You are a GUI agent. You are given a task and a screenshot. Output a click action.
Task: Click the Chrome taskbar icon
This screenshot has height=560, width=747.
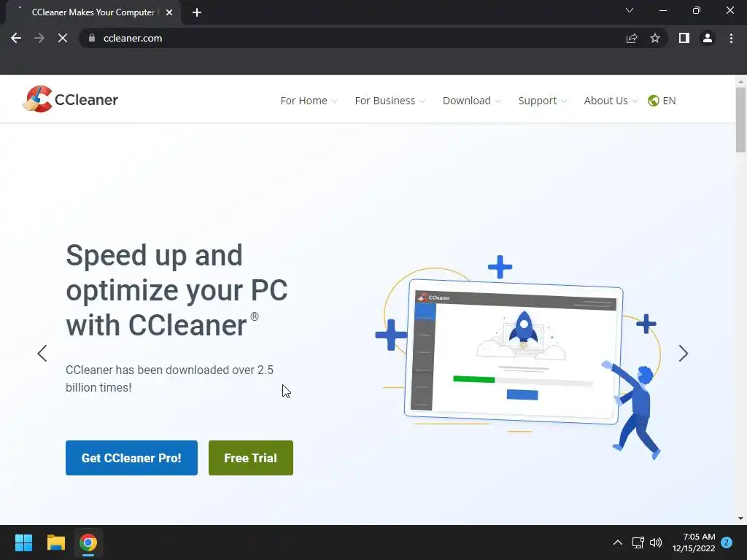(x=88, y=542)
